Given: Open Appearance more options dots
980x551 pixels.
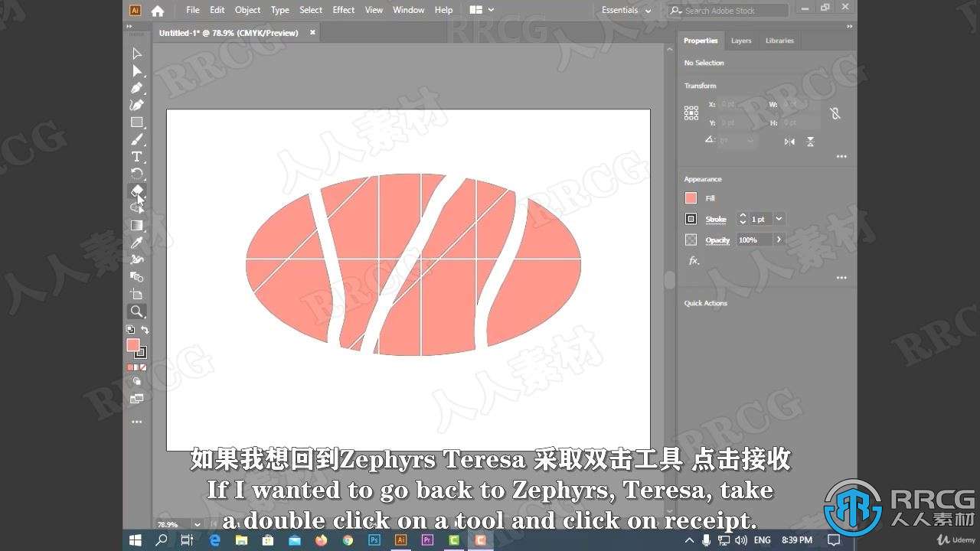Looking at the screenshot, I should click(x=841, y=279).
